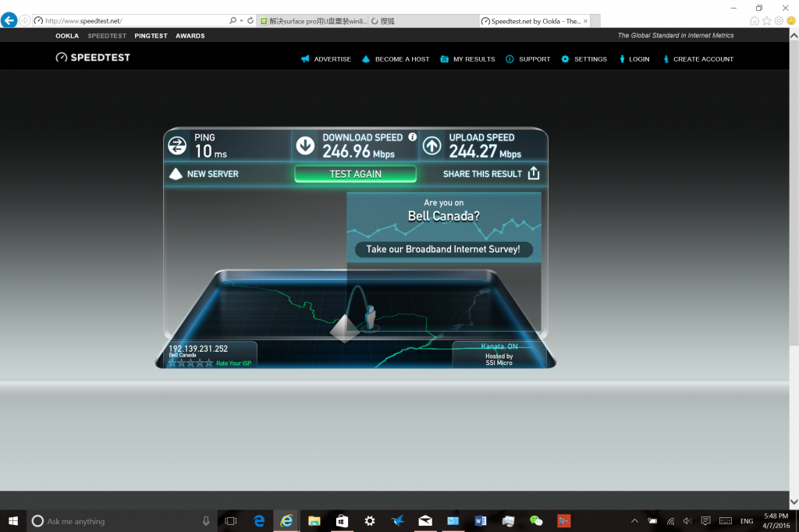This screenshot has height=532, width=799.
Task: Click Create Account link
Action: coord(698,59)
